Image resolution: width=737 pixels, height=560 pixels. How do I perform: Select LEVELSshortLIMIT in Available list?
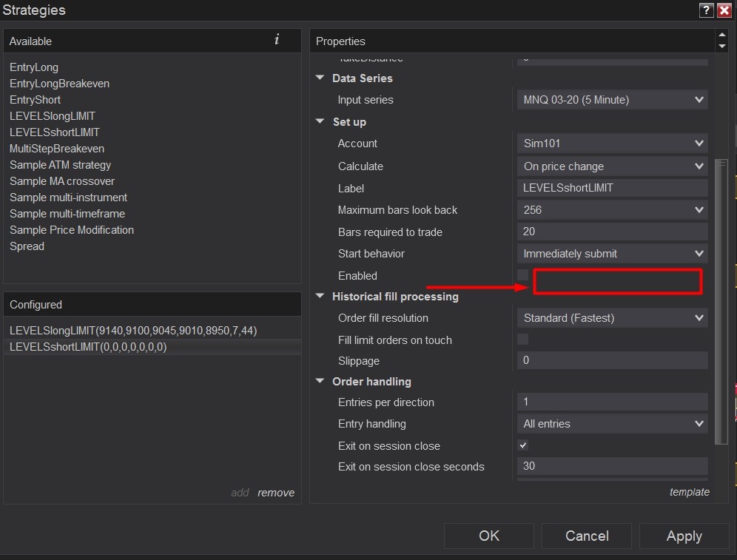point(55,132)
